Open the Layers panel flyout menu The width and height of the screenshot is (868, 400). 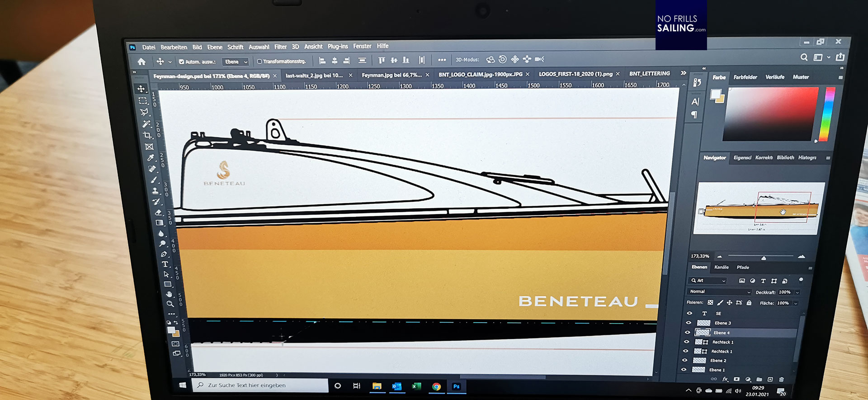click(x=810, y=268)
